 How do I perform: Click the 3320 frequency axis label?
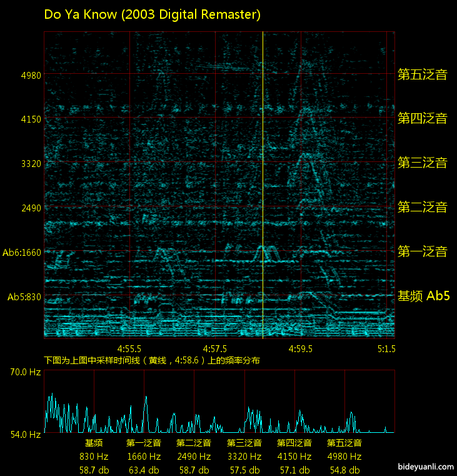pyautogui.click(x=31, y=164)
